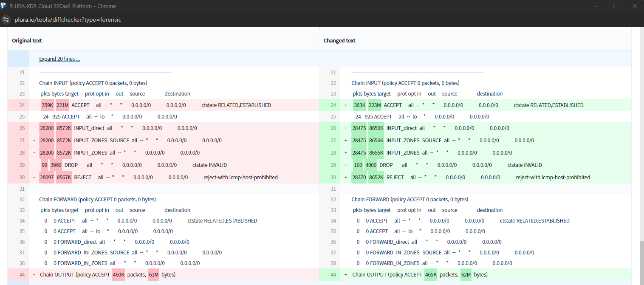The height and width of the screenshot is (285, 644).
Task: Click highlighted 460K in original Chain OUTPUT line
Action: point(119,275)
